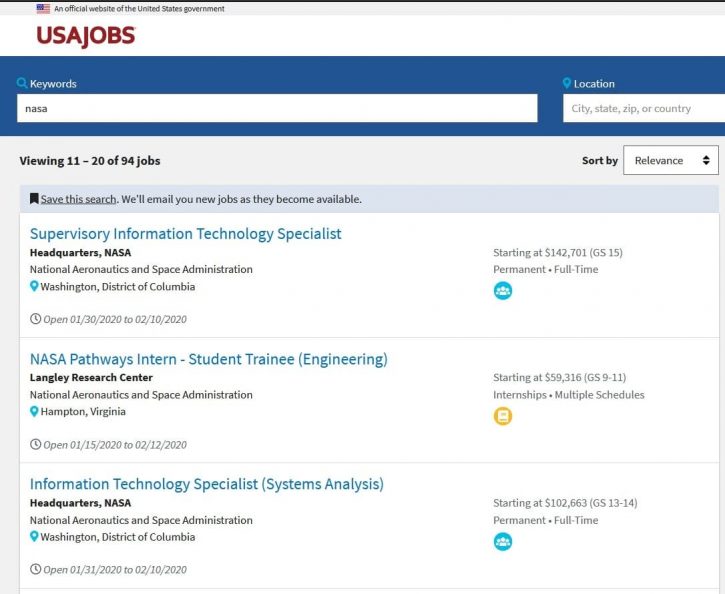Click the US flag icon in banner
The height and width of the screenshot is (594, 725).
43,8
